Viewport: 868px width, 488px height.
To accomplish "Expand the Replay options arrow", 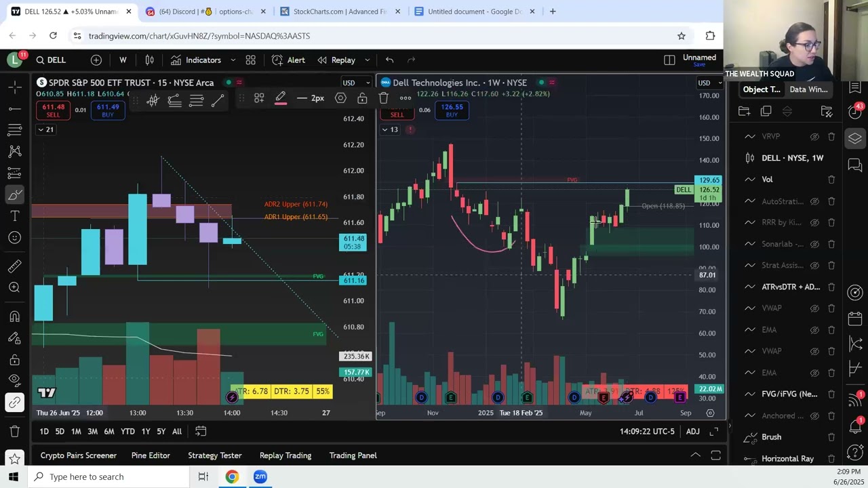I will pyautogui.click(x=367, y=60).
